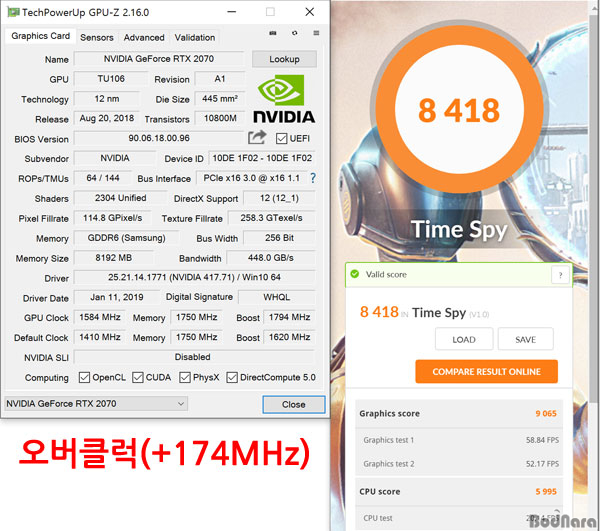Click COMPARE RESULT ONLINE button

[x=486, y=371]
